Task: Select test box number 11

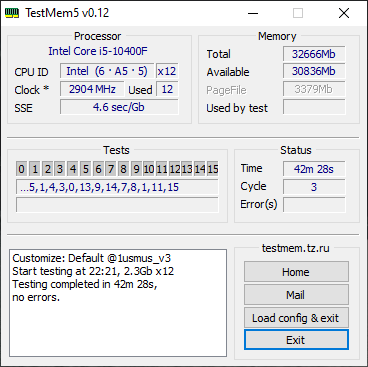Action: [162, 169]
